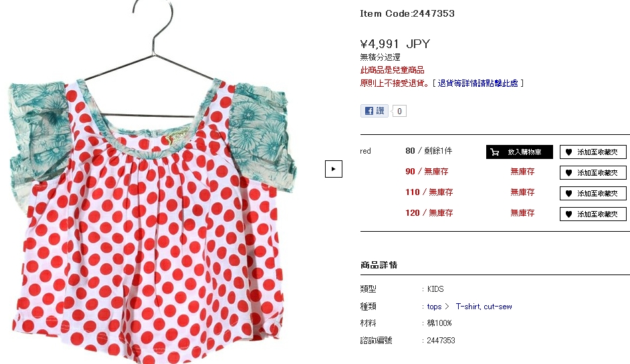Add size 80 to favorites

point(593,152)
